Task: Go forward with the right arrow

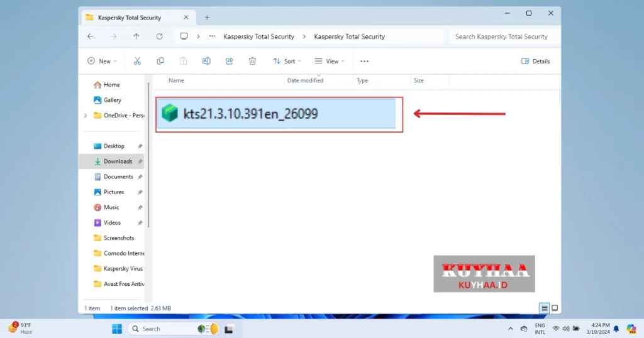Action: click(x=113, y=36)
